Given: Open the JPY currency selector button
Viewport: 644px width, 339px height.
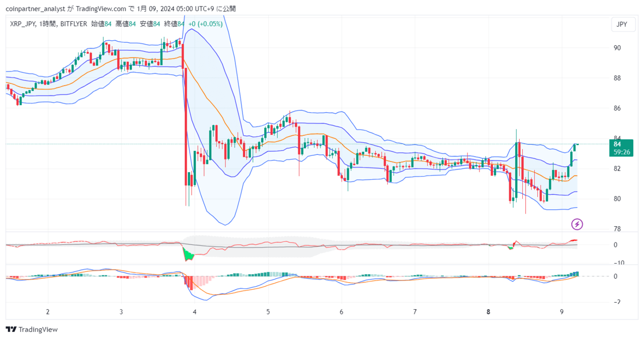Looking at the screenshot, I should (622, 24).
